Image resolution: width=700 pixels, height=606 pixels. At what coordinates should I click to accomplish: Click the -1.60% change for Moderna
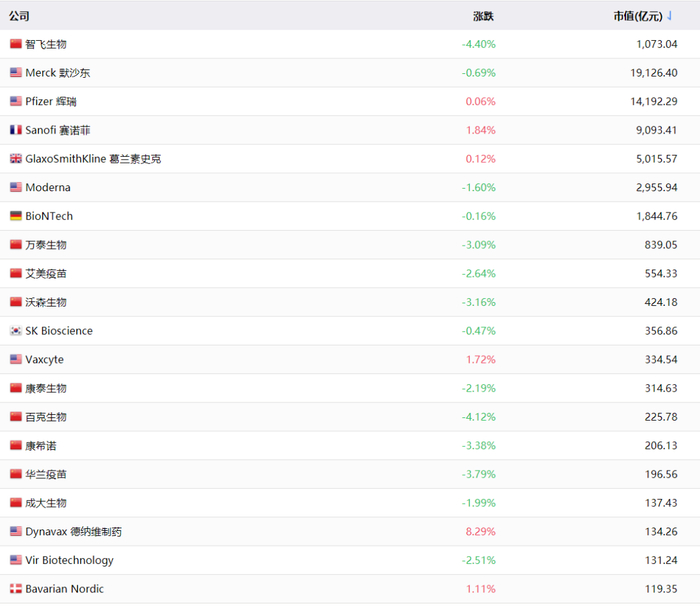point(479,187)
